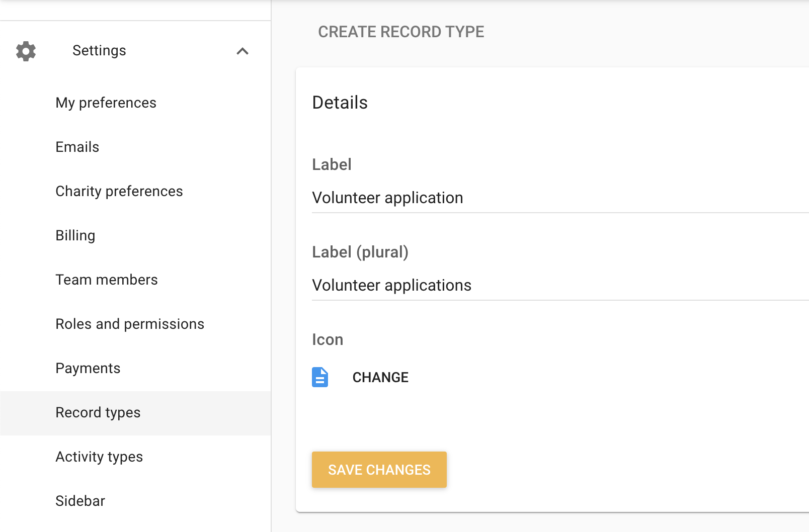
Task: Open Settings menu heading
Action: (99, 50)
